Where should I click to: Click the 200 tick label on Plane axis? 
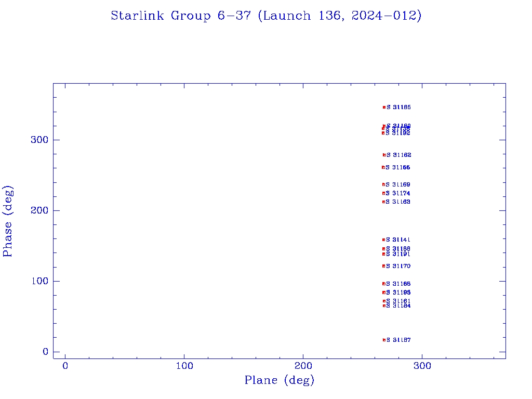point(303,366)
